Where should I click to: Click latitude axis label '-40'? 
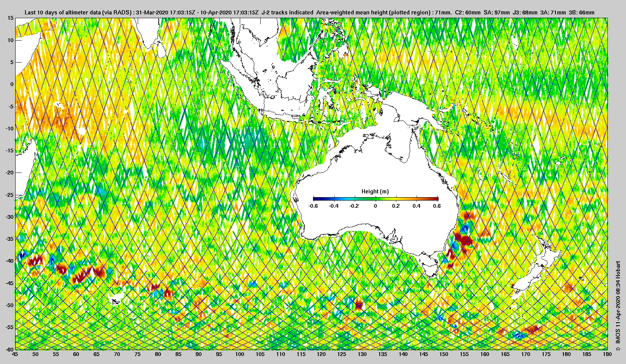(9, 261)
